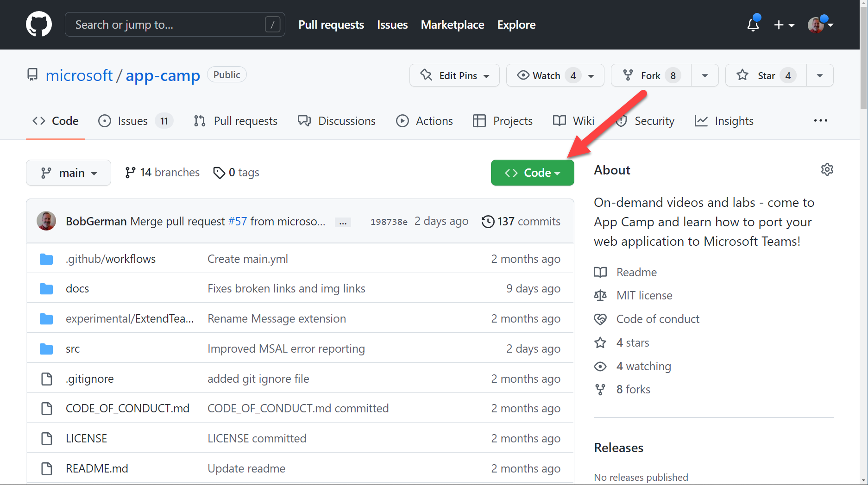The width and height of the screenshot is (868, 485).
Task: Open the experimental/ExtendTea... folder
Action: [x=130, y=318]
